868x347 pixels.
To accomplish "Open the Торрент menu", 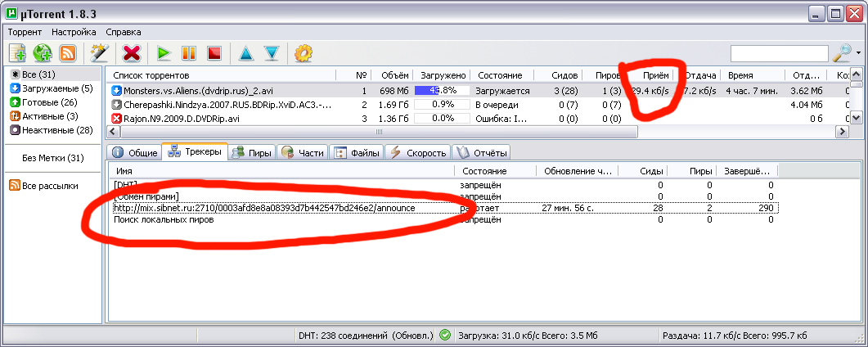I will coord(25,32).
